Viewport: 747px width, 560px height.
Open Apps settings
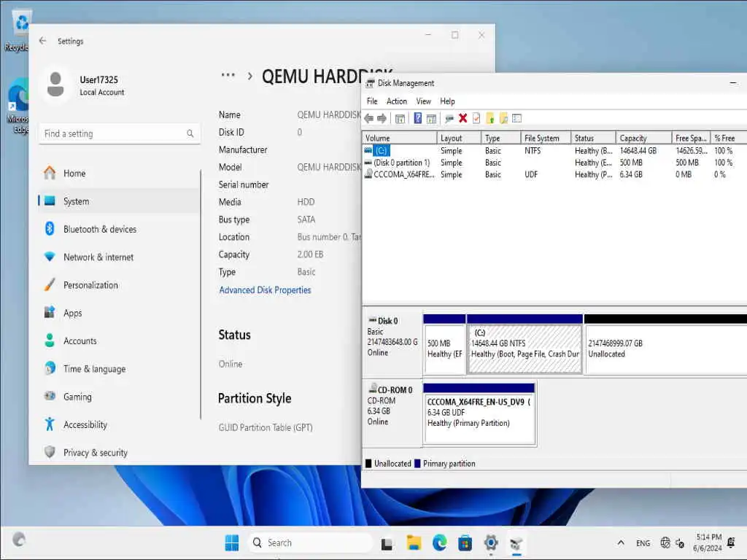point(119,313)
